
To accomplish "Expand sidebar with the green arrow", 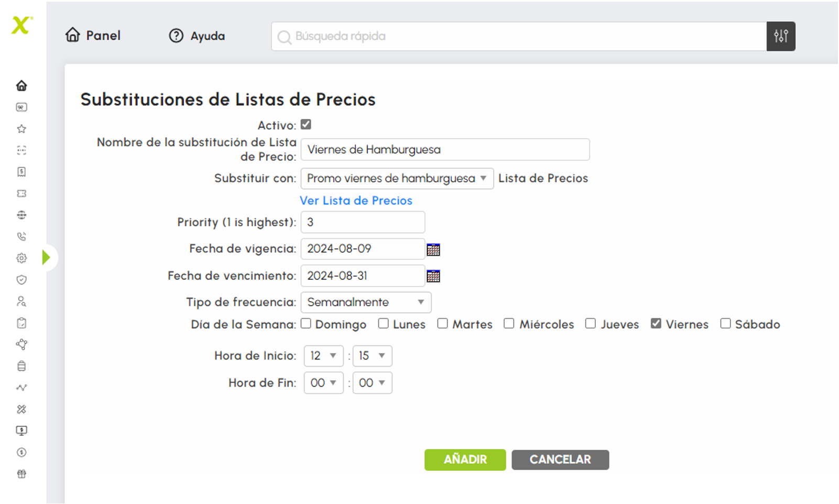I will coord(47,257).
